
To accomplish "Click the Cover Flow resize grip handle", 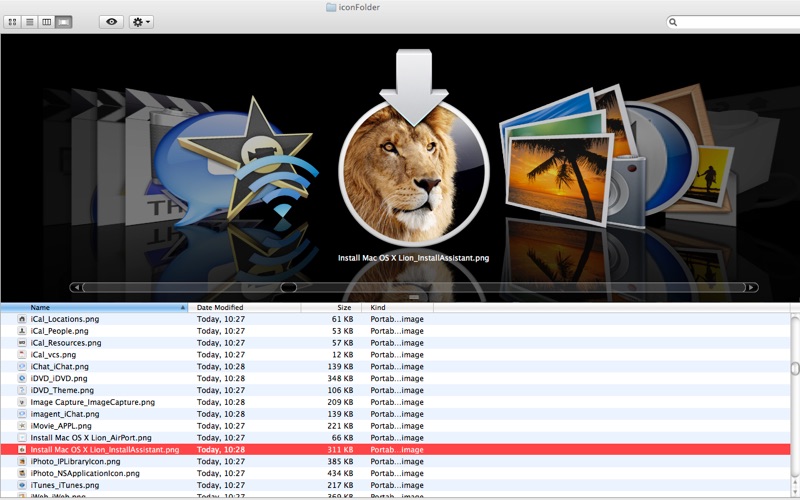I will tap(414, 297).
